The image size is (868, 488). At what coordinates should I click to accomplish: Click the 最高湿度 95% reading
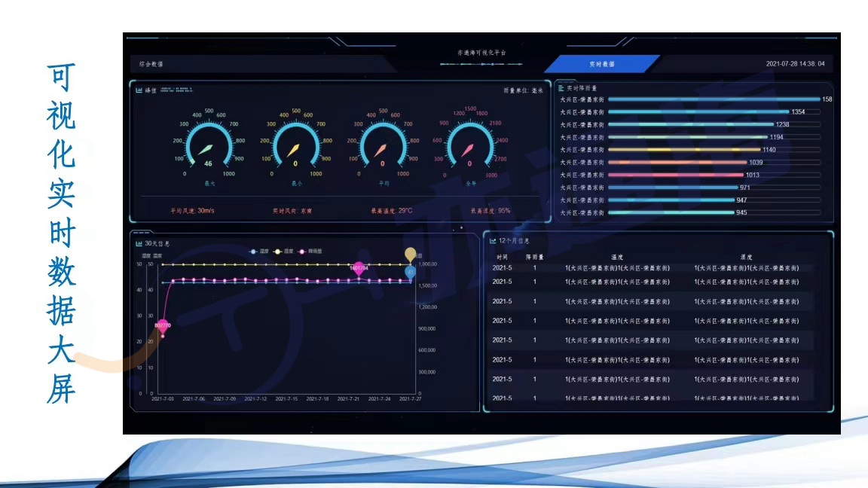[x=491, y=211]
